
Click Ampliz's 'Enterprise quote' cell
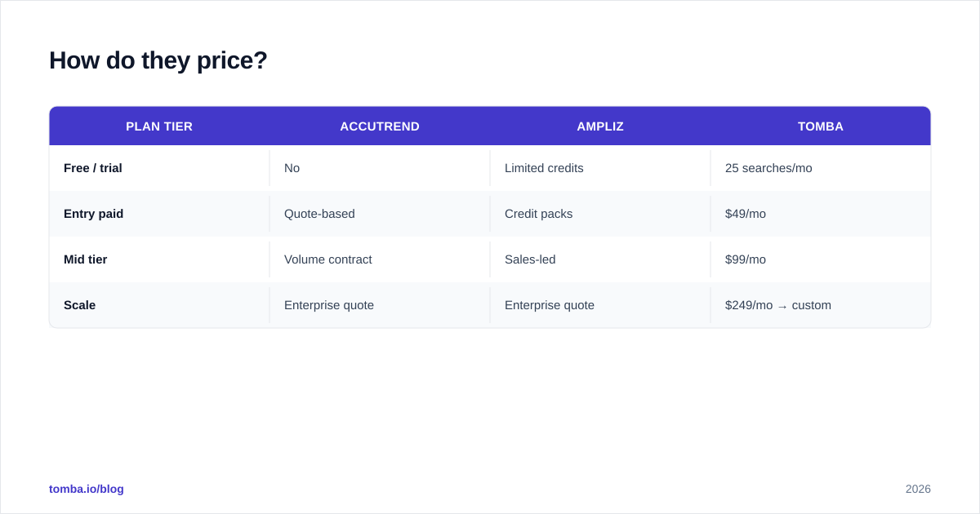(x=600, y=305)
